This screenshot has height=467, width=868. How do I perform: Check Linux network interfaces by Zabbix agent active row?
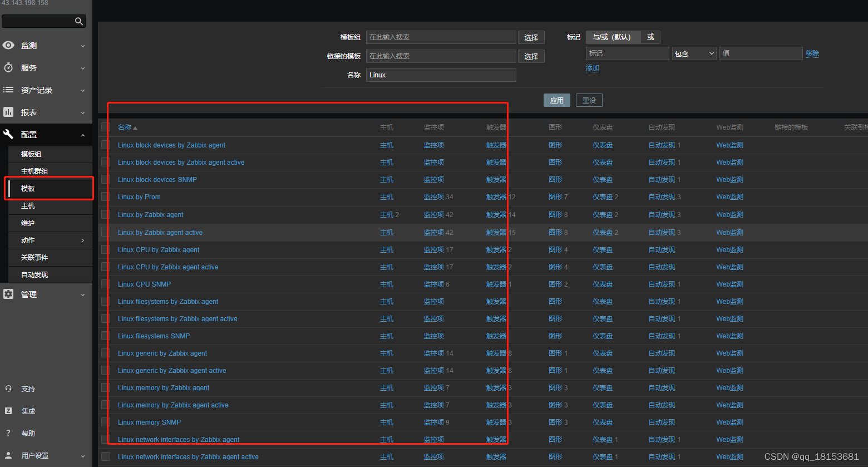106,456
